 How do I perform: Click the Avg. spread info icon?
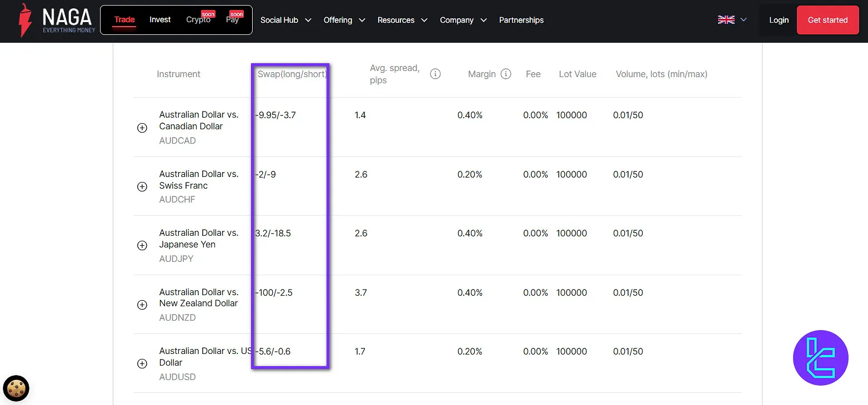435,73
